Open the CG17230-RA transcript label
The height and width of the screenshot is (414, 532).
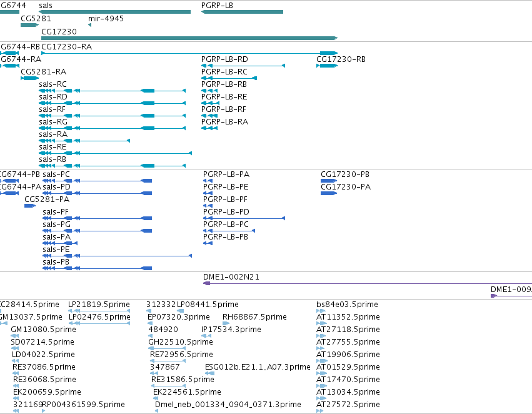coord(66,47)
